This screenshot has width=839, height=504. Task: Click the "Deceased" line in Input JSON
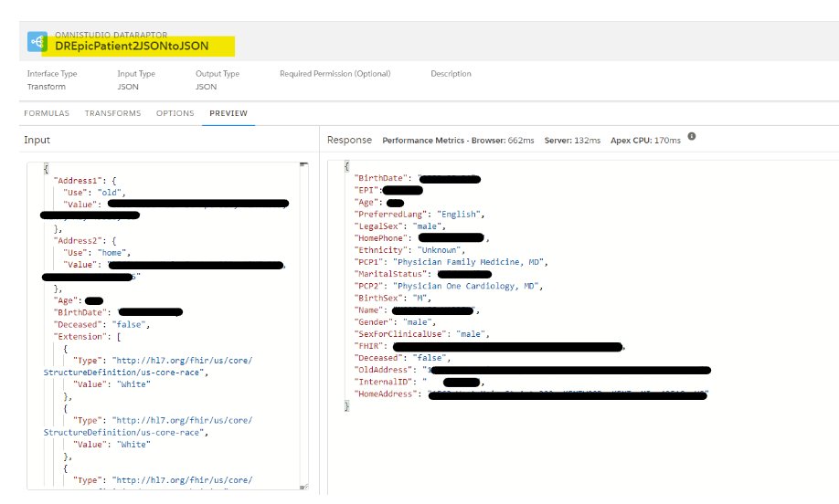101,324
